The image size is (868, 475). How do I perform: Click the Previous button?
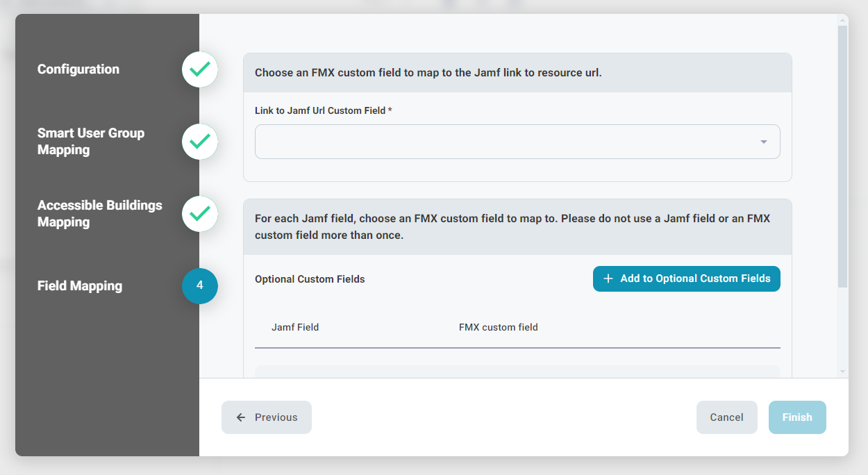[267, 417]
